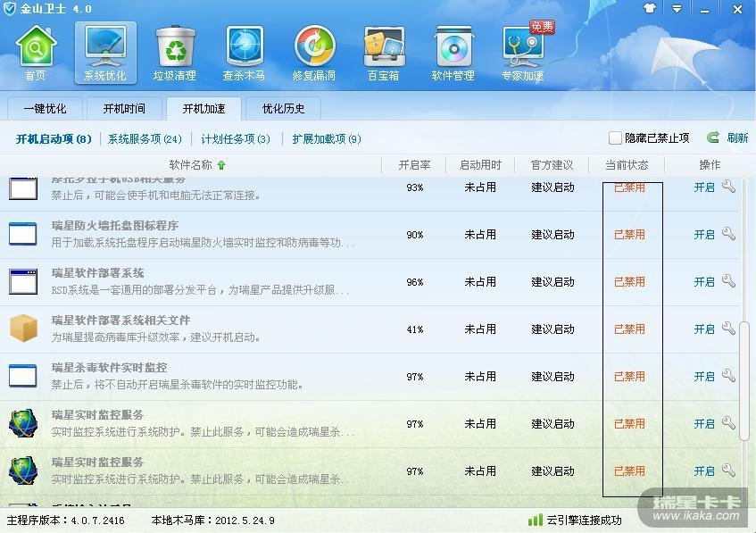The width and height of the screenshot is (756, 533).
Task: Click wrench icon for 瑞星防火墙托盘图标程序
Action: tap(728, 234)
